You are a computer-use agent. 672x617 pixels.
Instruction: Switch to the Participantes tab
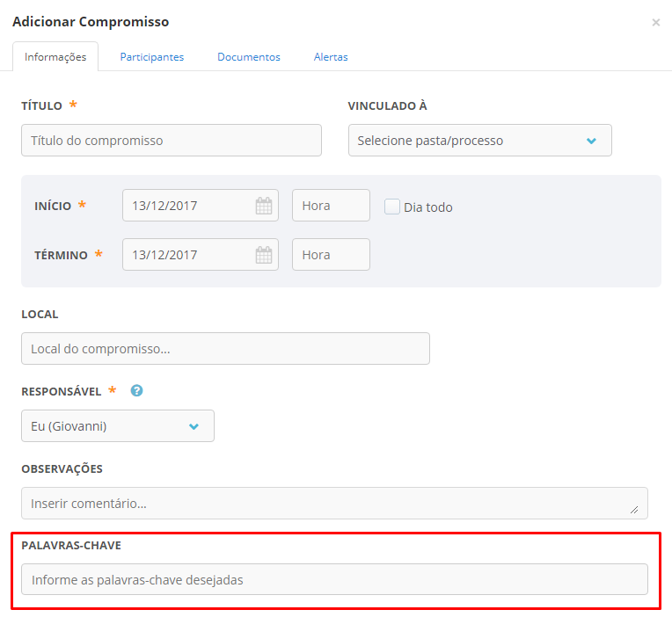[151, 57]
